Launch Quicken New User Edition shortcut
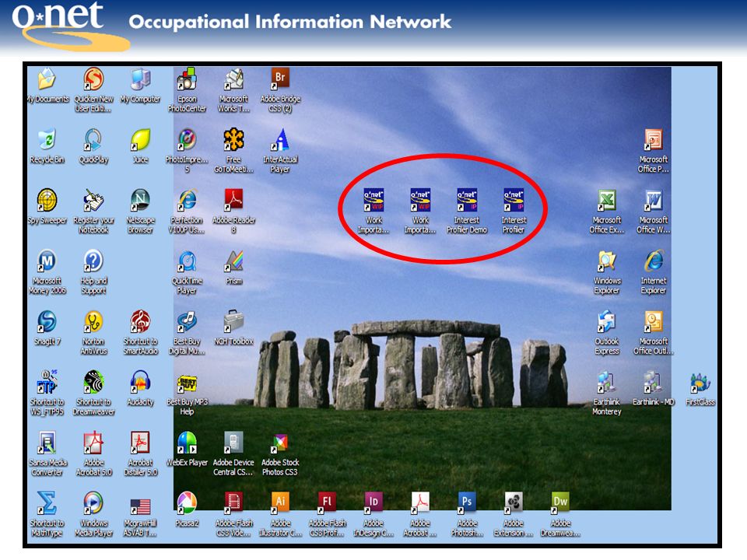The image size is (747, 560). tap(93, 79)
